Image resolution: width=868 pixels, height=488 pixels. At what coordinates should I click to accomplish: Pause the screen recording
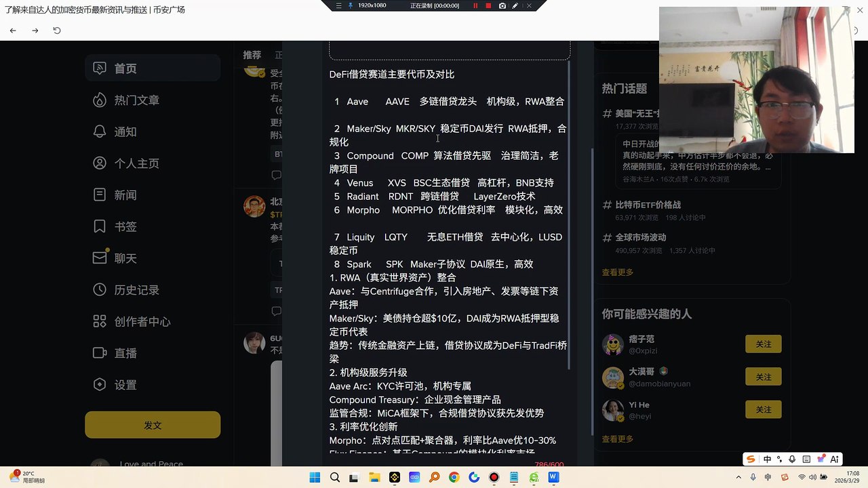tap(475, 5)
